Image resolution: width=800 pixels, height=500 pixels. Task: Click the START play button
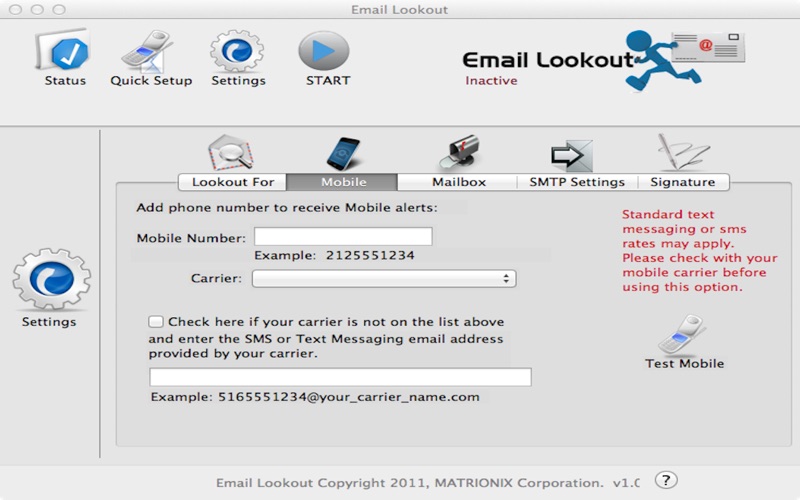point(324,51)
